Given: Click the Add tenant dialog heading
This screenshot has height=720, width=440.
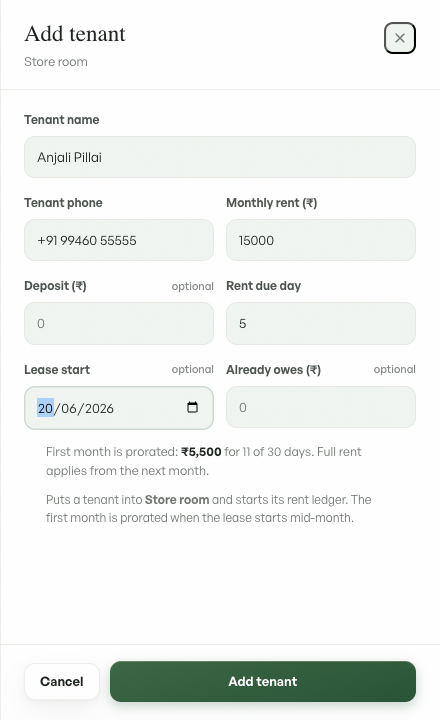Looking at the screenshot, I should click(75, 34).
